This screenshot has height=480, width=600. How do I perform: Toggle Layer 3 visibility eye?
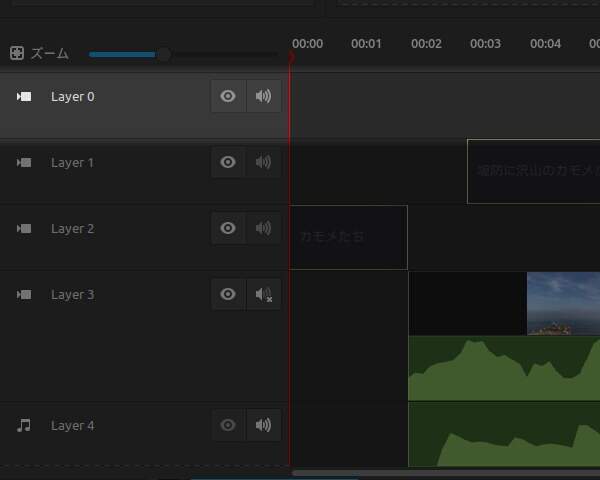228,295
